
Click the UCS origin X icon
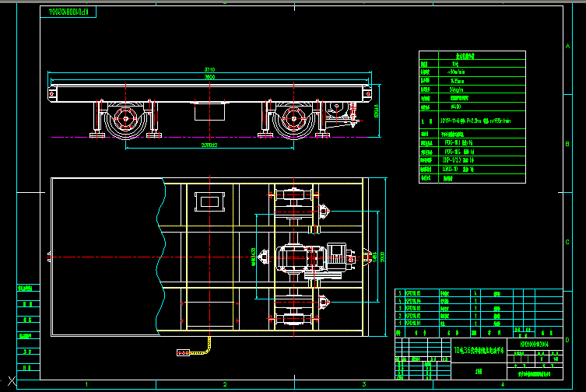coord(10,379)
